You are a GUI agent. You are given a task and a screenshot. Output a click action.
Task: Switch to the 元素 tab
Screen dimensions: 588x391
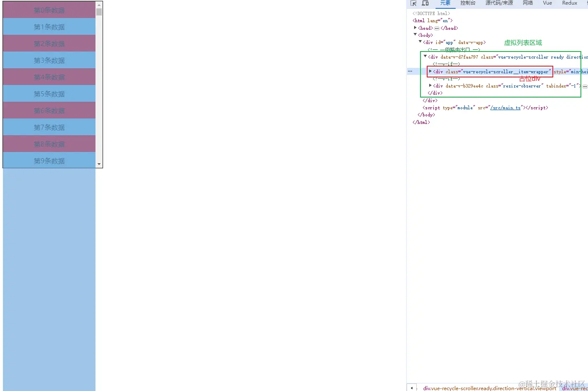tap(445, 3)
